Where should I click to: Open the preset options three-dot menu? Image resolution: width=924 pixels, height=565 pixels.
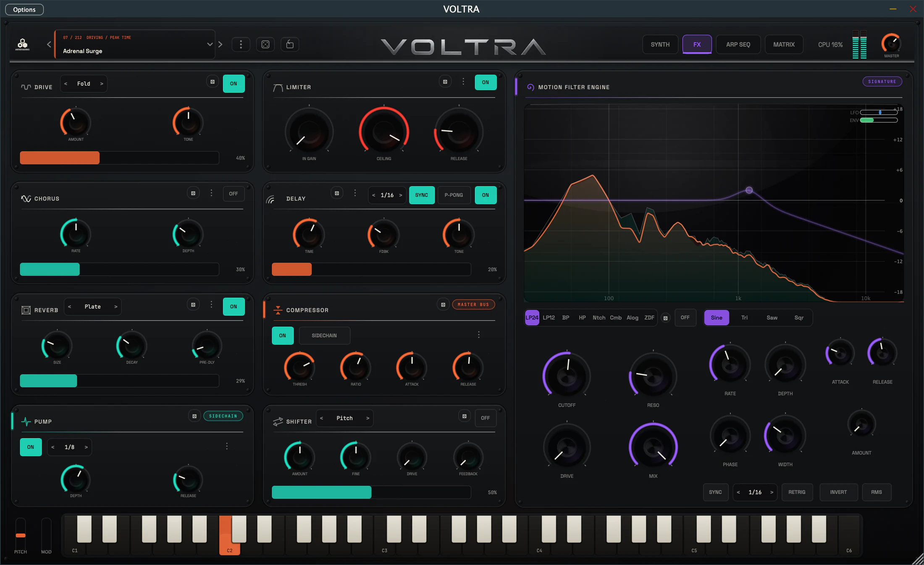click(241, 44)
